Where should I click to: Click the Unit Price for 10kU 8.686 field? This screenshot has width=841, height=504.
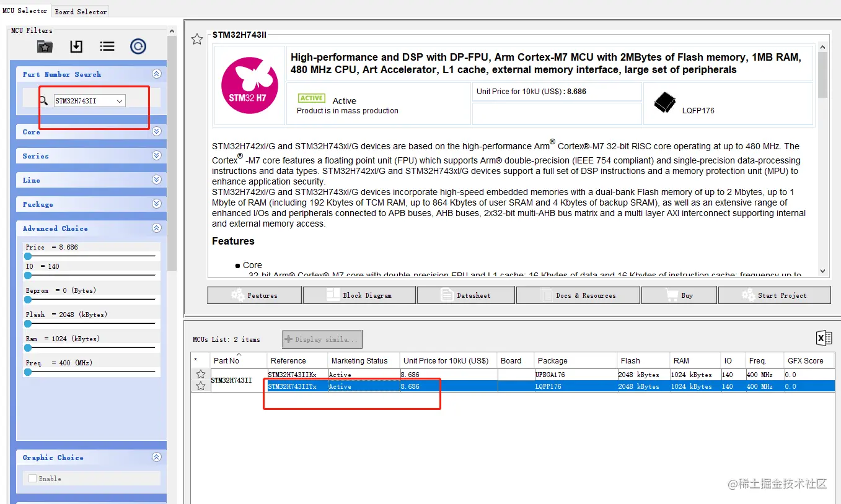[x=557, y=92]
